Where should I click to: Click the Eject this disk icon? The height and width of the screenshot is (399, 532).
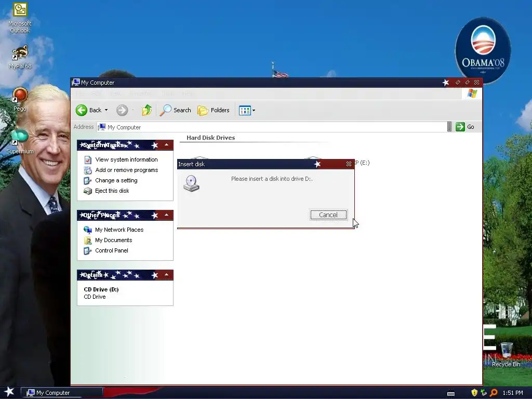tap(87, 191)
